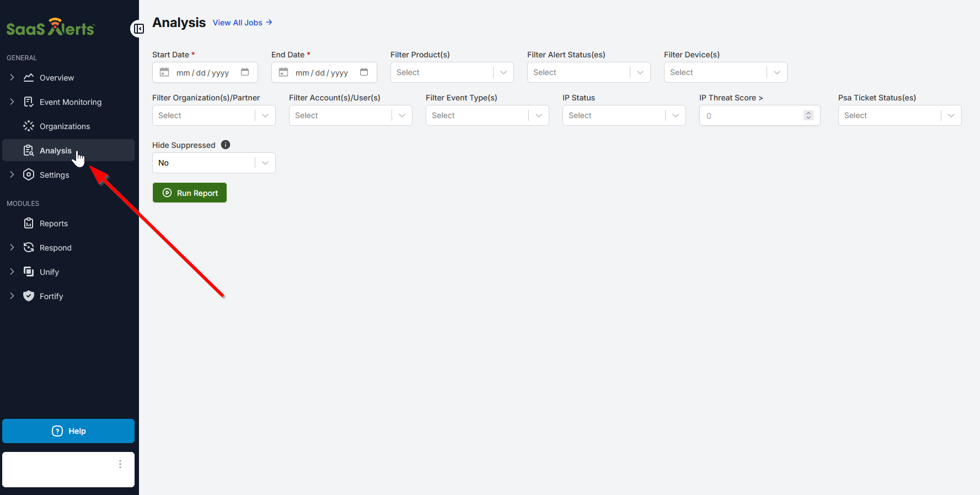Click the Event Monitoring icon
980x495 pixels.
[x=29, y=102]
